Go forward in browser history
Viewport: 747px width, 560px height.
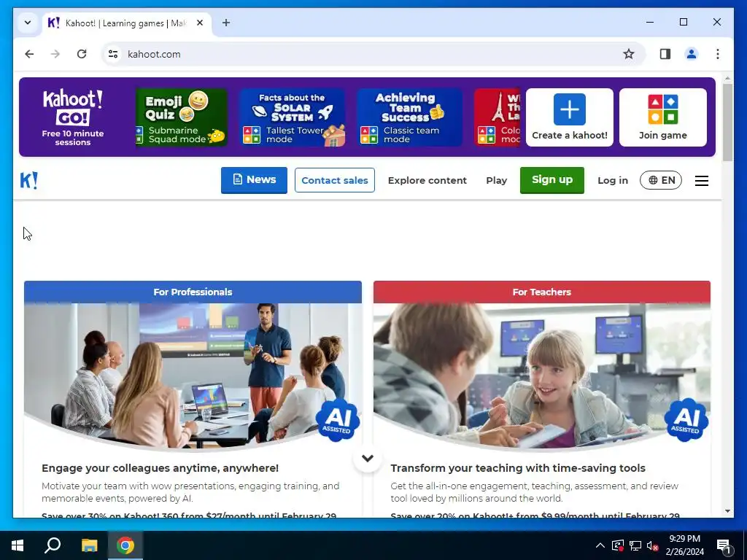(x=55, y=54)
